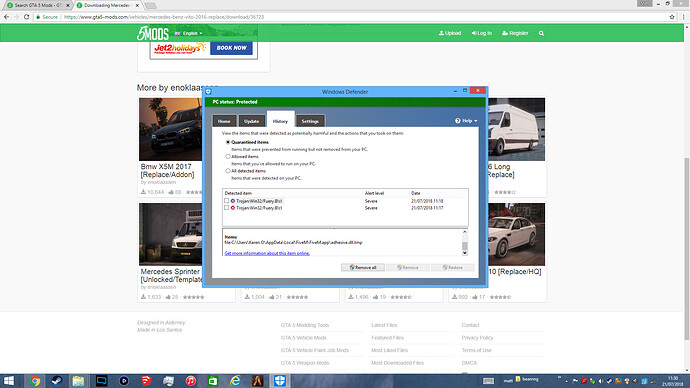Check the second Trojan detected item
Viewport: 690px width, 388px height.
[227, 208]
